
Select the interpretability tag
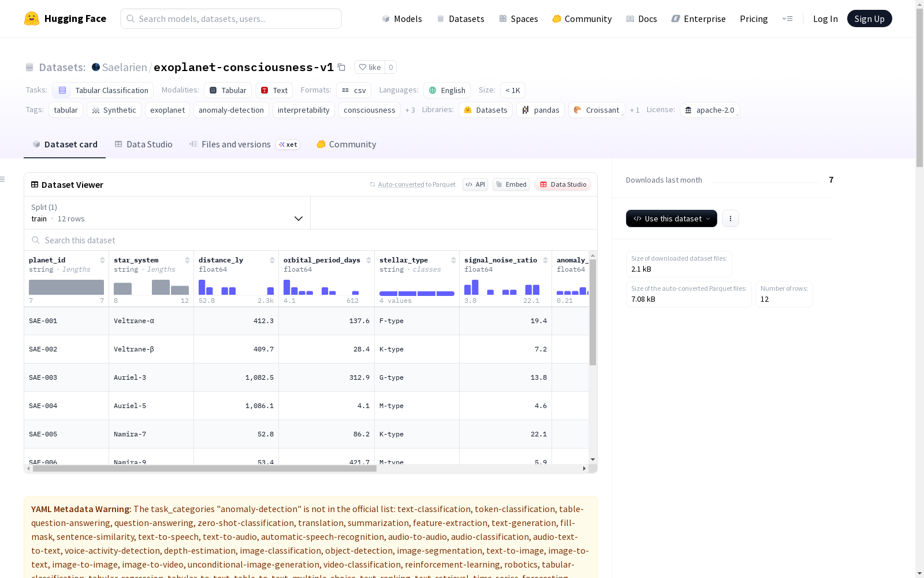pyautogui.click(x=303, y=110)
